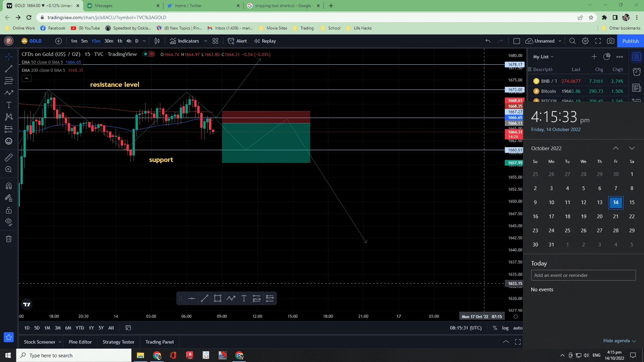The width and height of the screenshot is (644, 362).
Task: Switch to Messages browser tab
Action: point(123,6)
